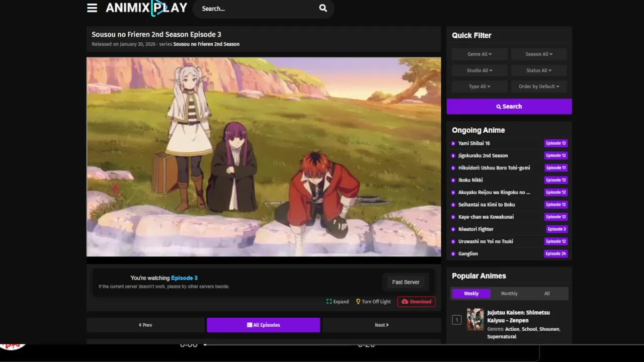Open Kaya-chan wa Kowakunai link

click(486, 217)
